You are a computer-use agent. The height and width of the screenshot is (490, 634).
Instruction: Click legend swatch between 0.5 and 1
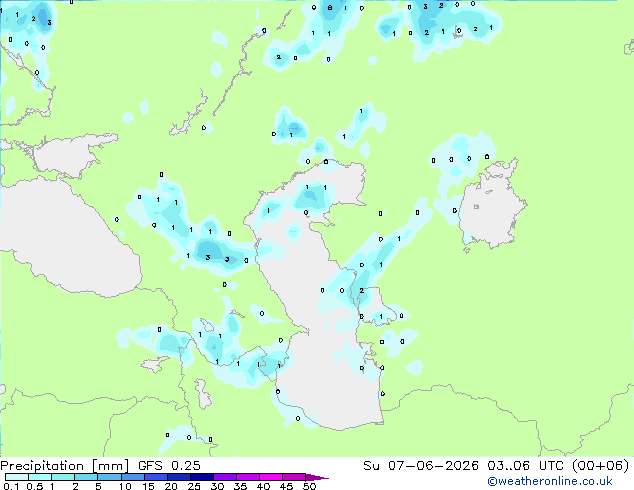click(40, 477)
